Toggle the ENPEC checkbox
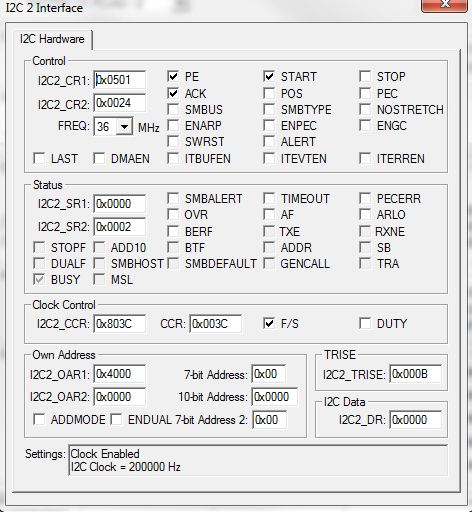Screen dimensions: 472x512 coord(269,125)
